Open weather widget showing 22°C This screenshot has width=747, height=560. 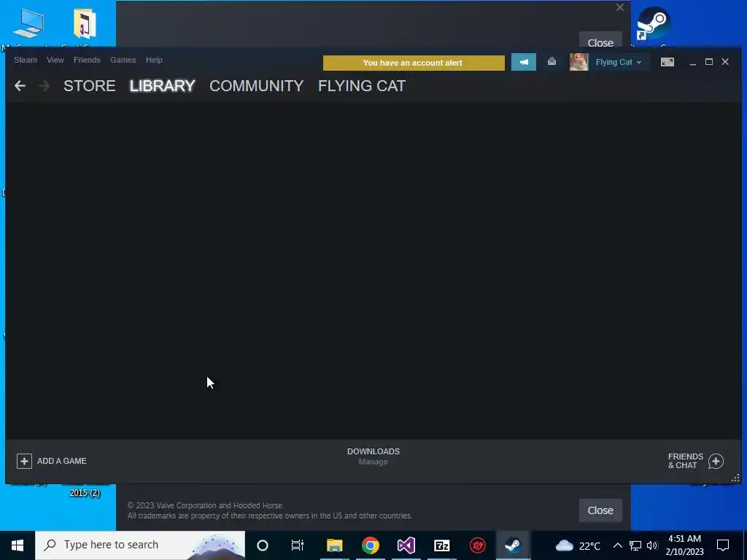(x=578, y=545)
